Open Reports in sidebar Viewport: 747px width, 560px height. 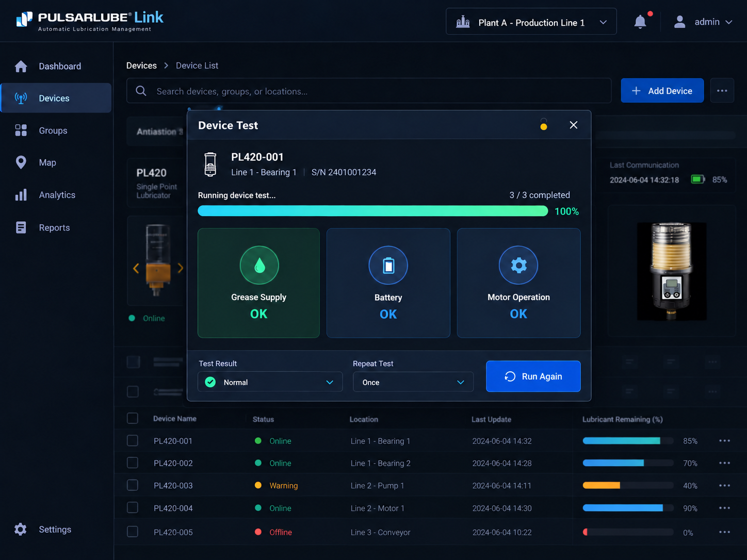click(56, 227)
